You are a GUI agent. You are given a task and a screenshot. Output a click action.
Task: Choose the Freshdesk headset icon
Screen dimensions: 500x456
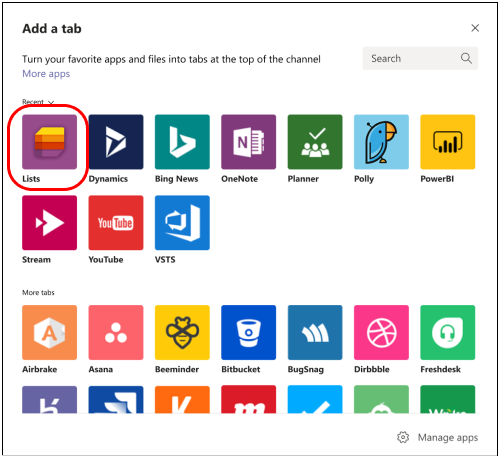(x=447, y=332)
